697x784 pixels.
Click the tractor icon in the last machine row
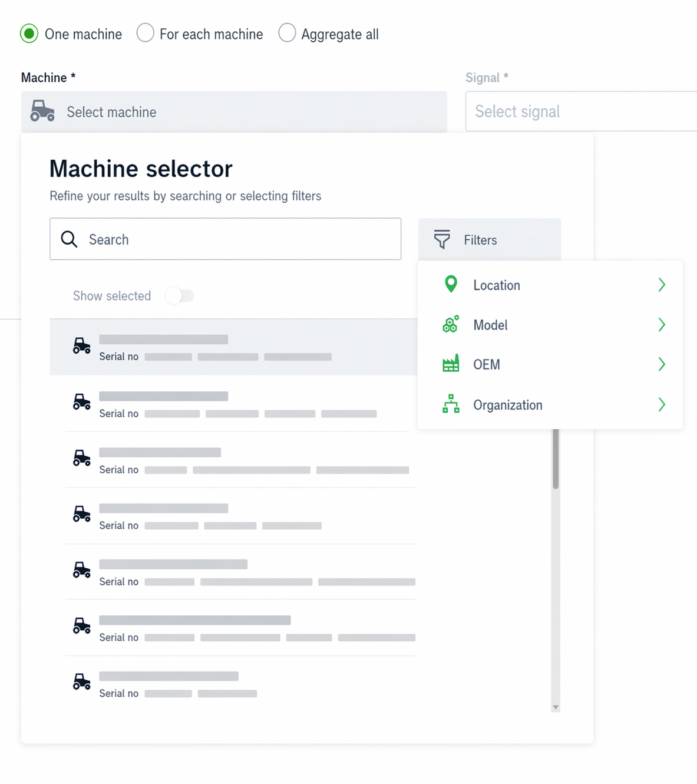[x=81, y=682]
